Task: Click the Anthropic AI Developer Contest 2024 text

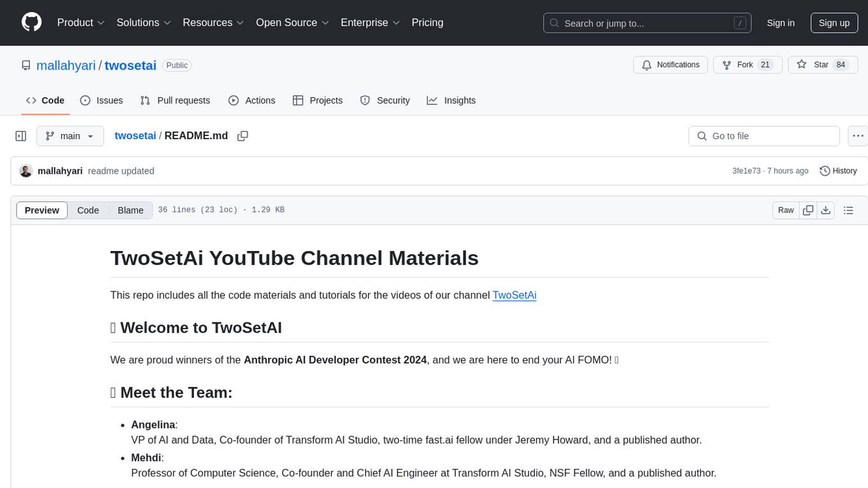Action: 335,360
